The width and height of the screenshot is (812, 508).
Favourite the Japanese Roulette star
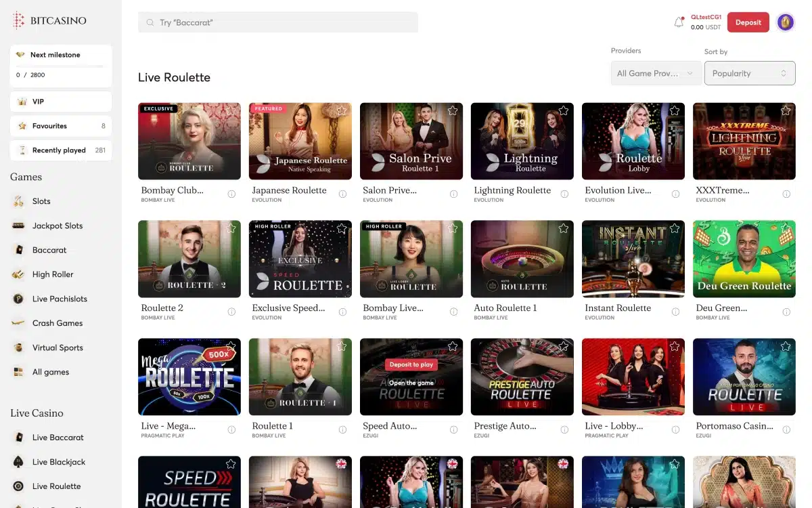[x=342, y=111]
